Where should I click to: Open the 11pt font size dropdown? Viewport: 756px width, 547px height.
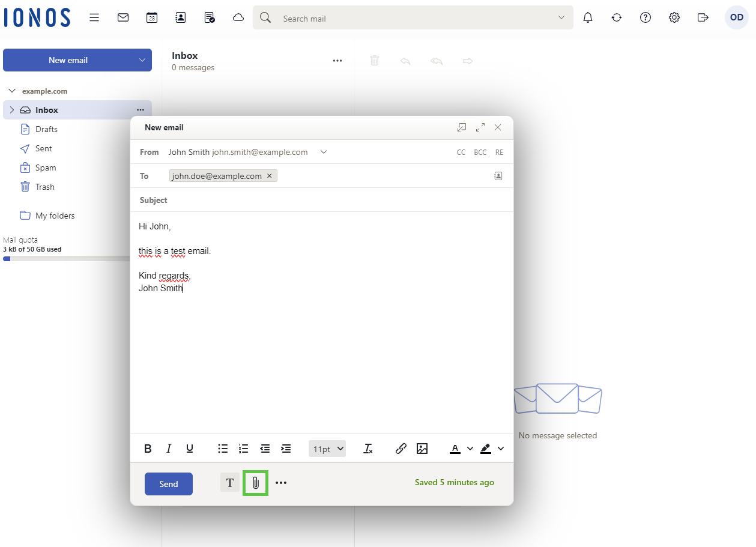click(x=327, y=449)
